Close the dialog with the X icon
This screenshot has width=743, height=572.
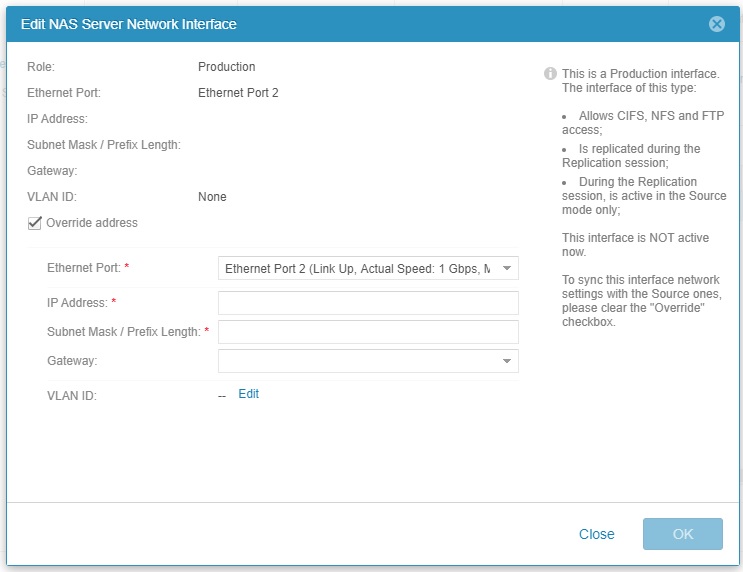click(716, 24)
